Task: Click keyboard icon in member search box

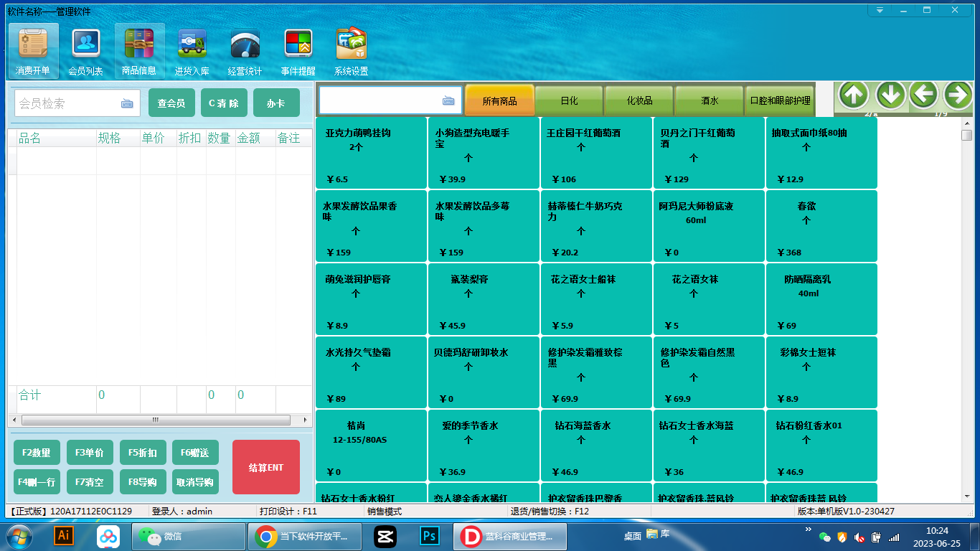Action: 127,104
